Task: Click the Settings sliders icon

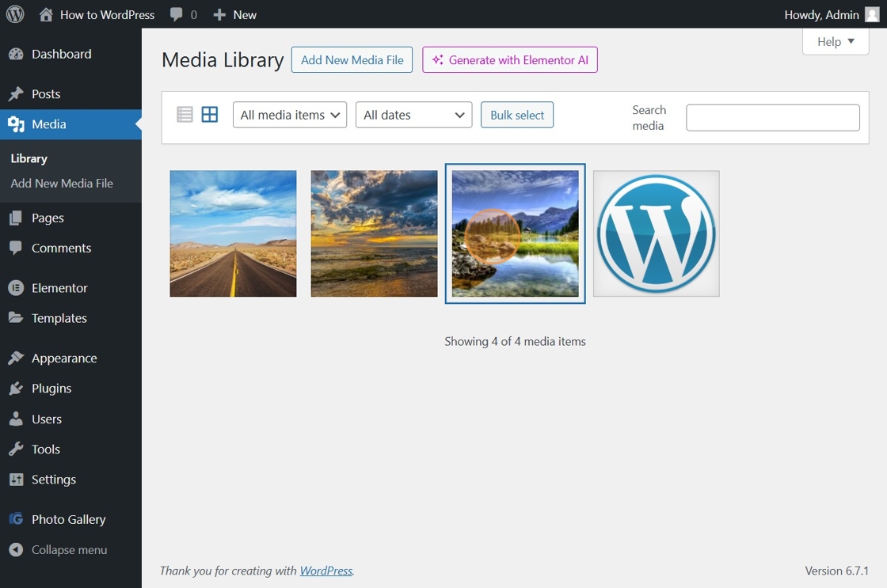Action: click(x=16, y=480)
